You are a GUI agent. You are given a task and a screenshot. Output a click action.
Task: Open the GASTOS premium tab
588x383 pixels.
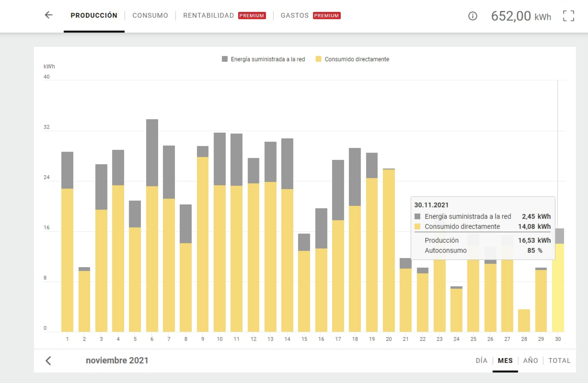coord(311,15)
